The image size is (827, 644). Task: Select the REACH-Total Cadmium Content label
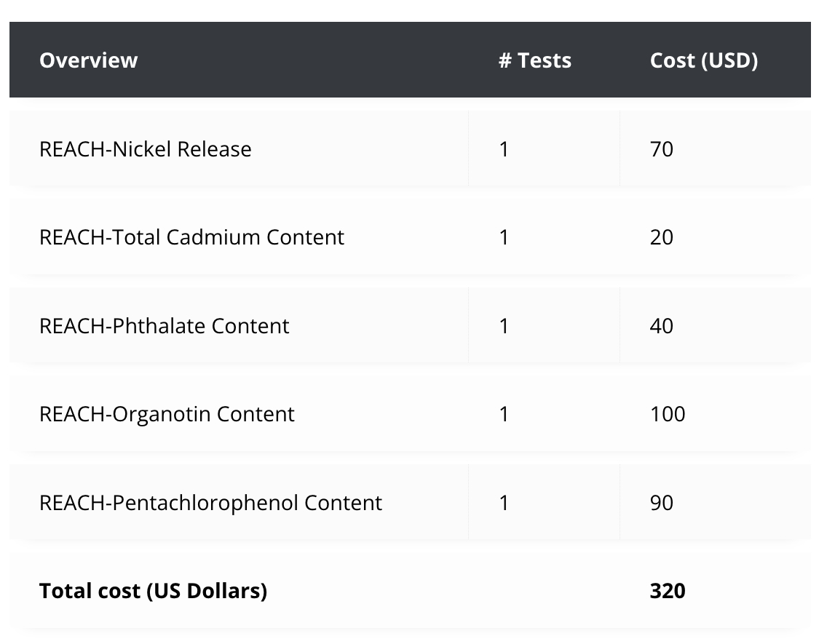click(x=192, y=237)
